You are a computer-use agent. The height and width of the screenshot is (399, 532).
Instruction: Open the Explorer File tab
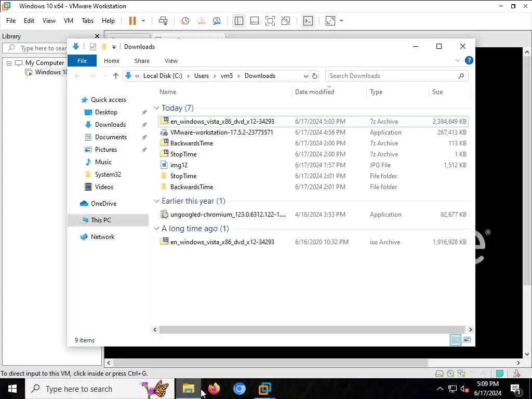[x=82, y=61]
